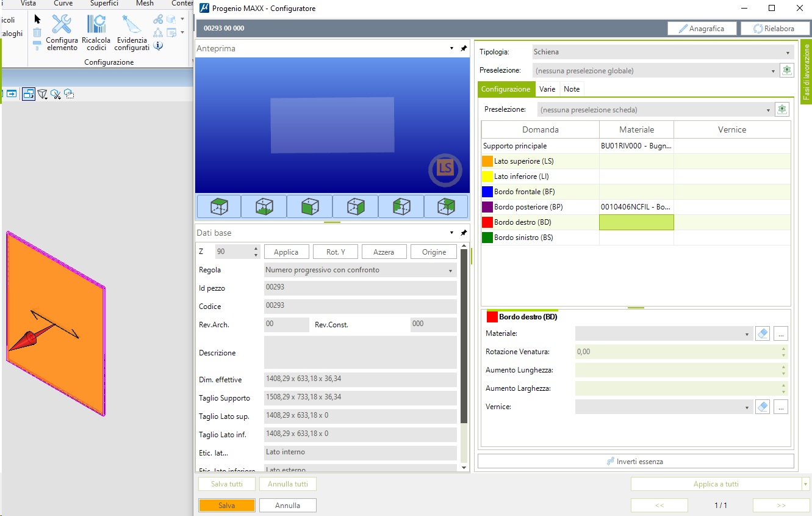The width and height of the screenshot is (812, 516).
Task: Click the trash bin icon in ribbon
Action: tap(37, 32)
